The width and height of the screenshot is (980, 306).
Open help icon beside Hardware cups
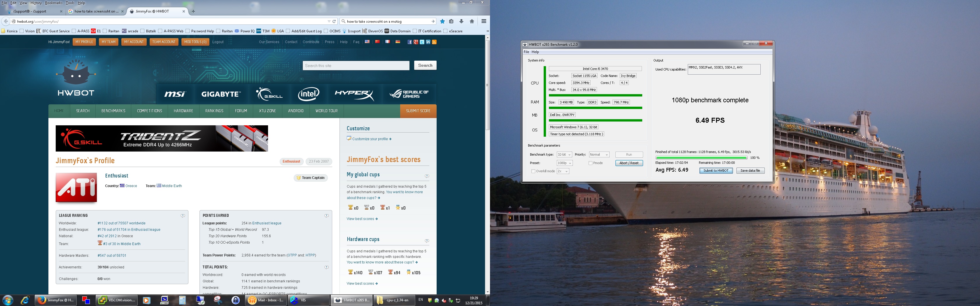(427, 241)
